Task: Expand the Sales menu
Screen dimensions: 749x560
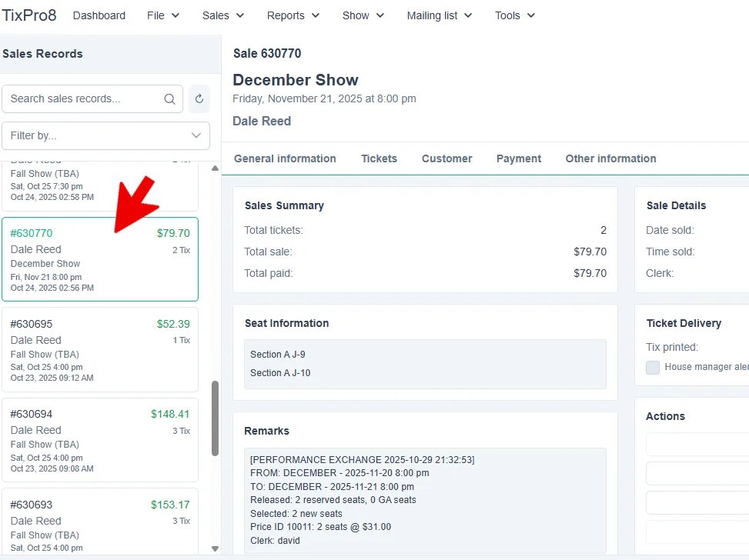Action: (x=223, y=15)
